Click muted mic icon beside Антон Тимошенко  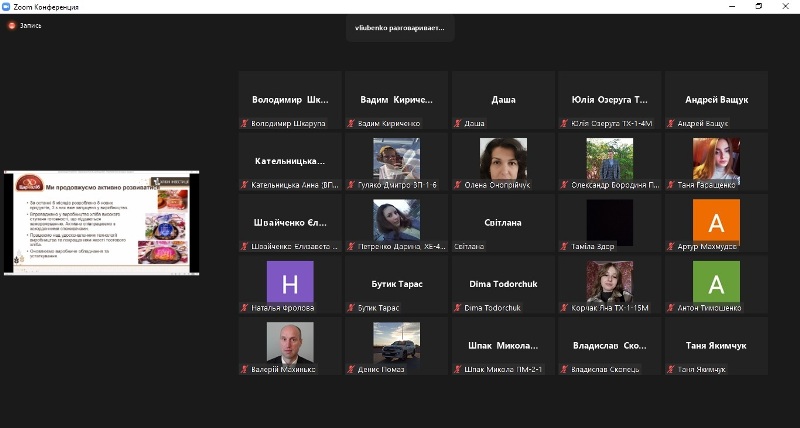click(671, 308)
